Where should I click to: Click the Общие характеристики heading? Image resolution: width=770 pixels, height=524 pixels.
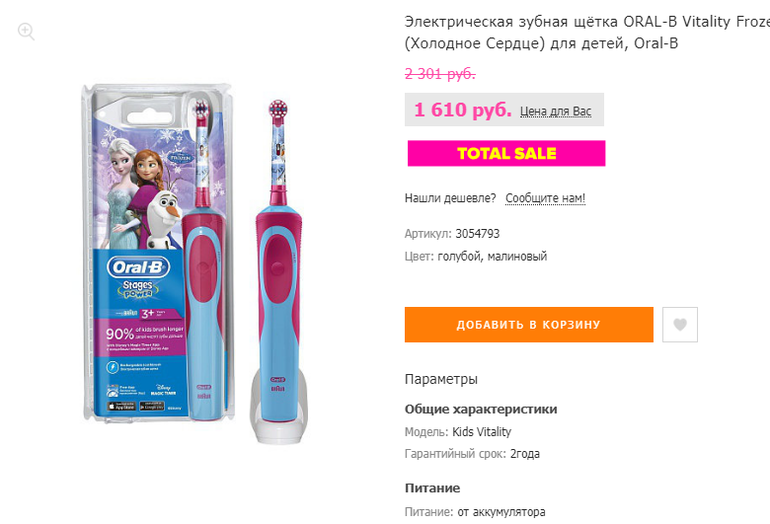tap(481, 409)
